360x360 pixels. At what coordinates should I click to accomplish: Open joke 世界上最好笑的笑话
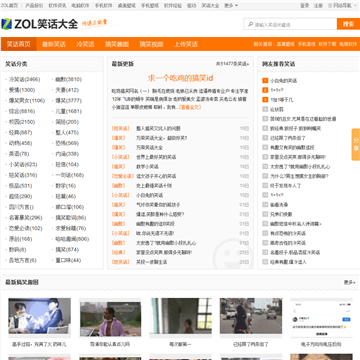coord(156,157)
